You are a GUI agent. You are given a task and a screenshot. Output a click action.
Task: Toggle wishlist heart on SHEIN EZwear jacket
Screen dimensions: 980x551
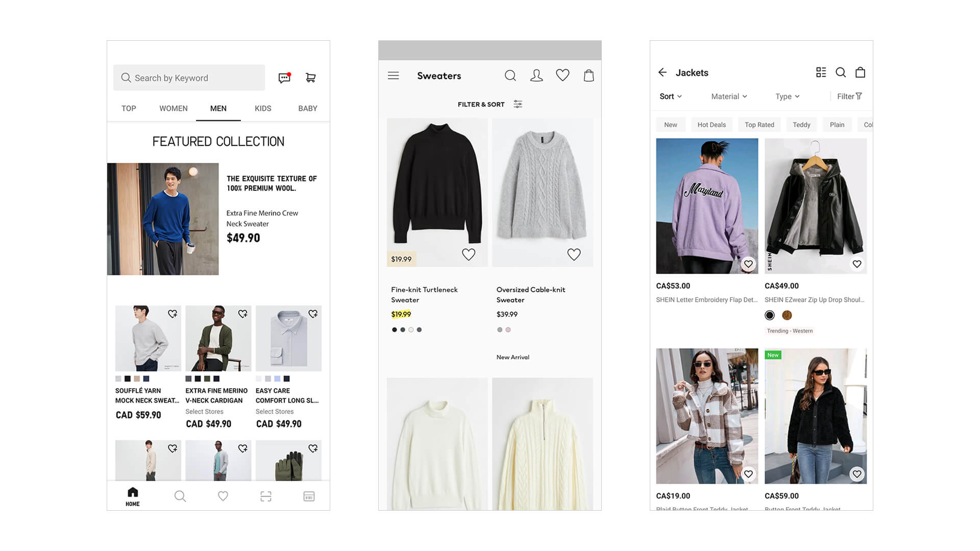pyautogui.click(x=857, y=264)
